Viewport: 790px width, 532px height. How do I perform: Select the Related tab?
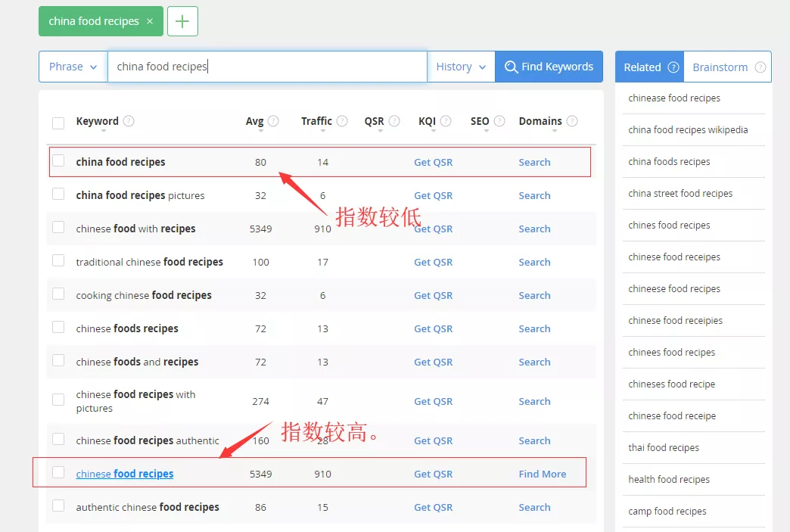pyautogui.click(x=642, y=67)
